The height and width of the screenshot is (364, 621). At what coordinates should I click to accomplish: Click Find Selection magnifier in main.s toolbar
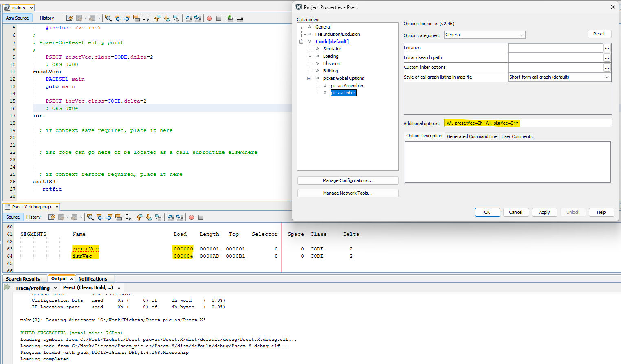tap(108, 18)
